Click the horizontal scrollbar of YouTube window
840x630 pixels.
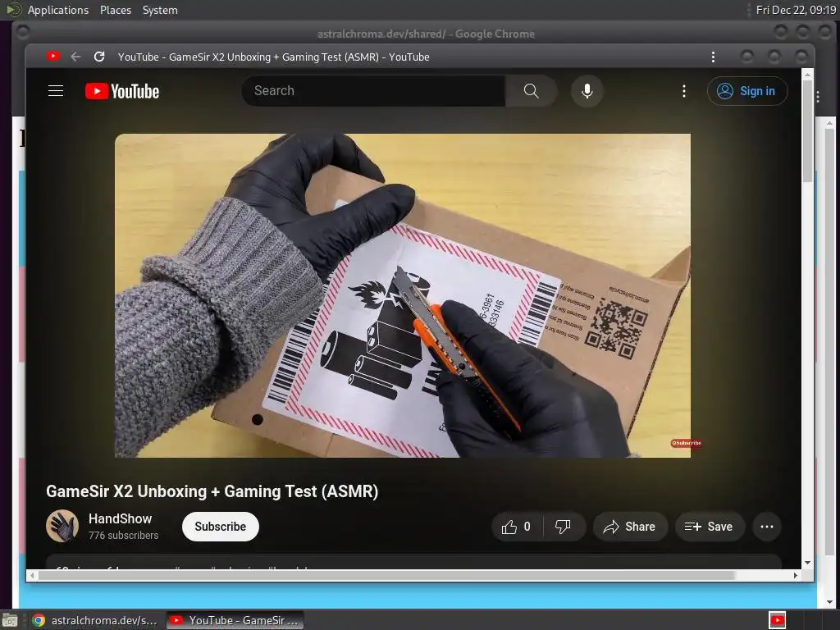[x=386, y=575]
